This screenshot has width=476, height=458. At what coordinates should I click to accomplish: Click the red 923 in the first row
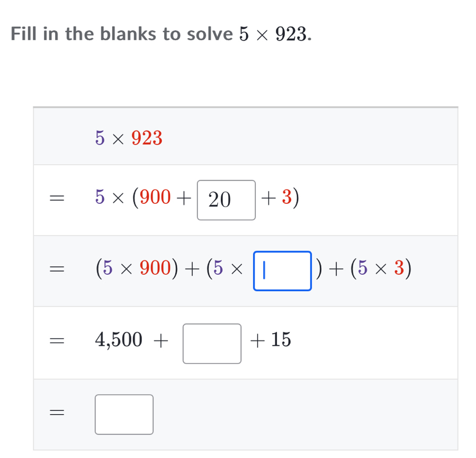147,138
